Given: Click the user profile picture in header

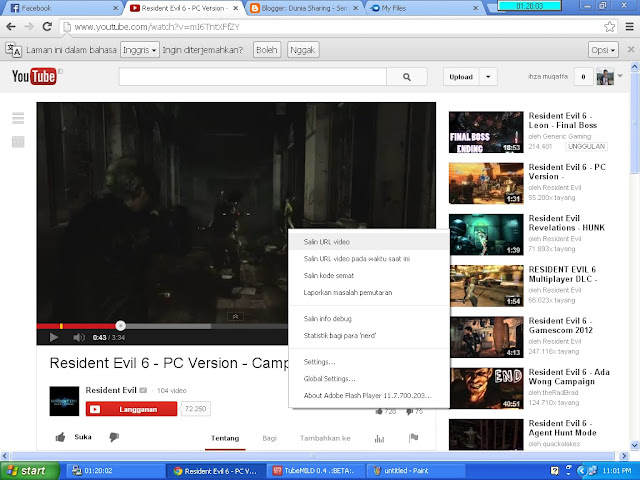Looking at the screenshot, I should coord(605,77).
